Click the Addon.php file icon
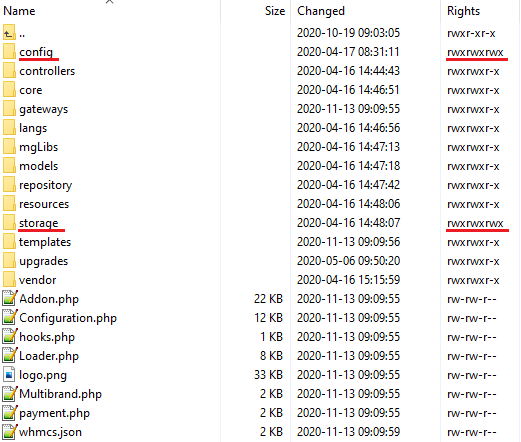 click(9, 298)
